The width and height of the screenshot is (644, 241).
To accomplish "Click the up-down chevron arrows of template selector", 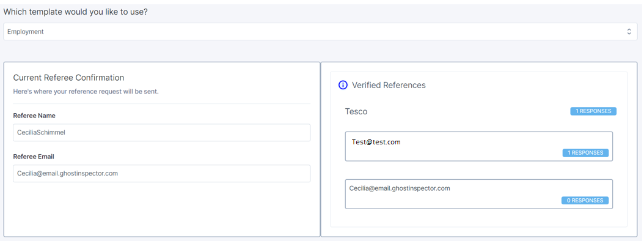I will [x=629, y=32].
